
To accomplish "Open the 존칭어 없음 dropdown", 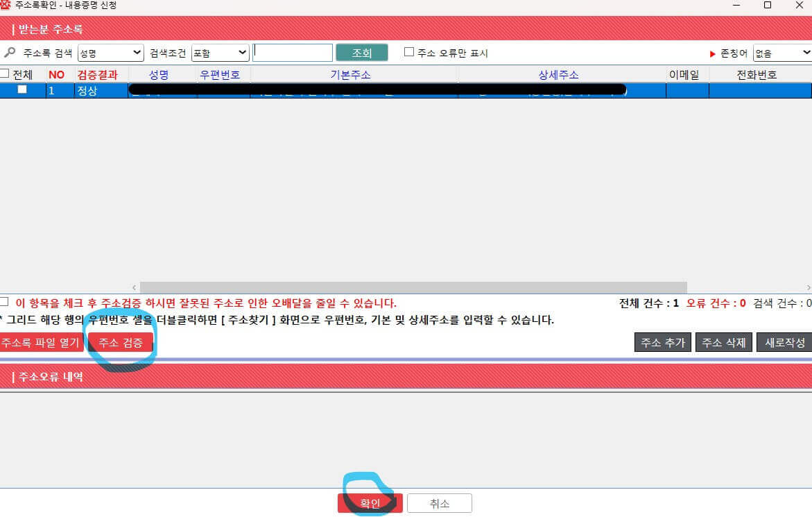I will coord(782,53).
